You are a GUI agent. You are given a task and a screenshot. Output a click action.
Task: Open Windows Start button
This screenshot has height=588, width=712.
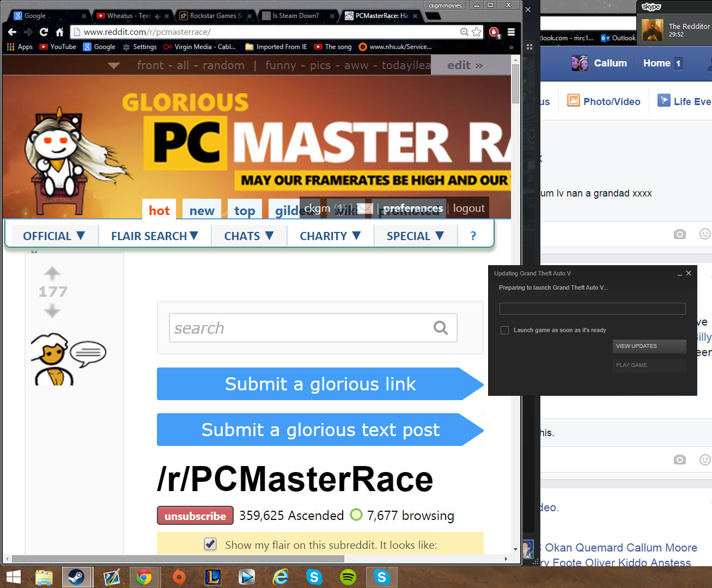point(13,577)
